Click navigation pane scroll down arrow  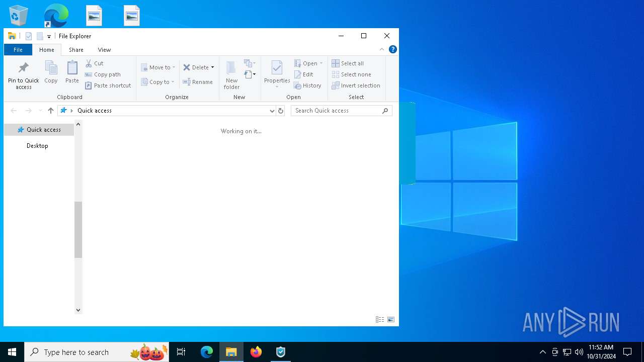tap(78, 310)
